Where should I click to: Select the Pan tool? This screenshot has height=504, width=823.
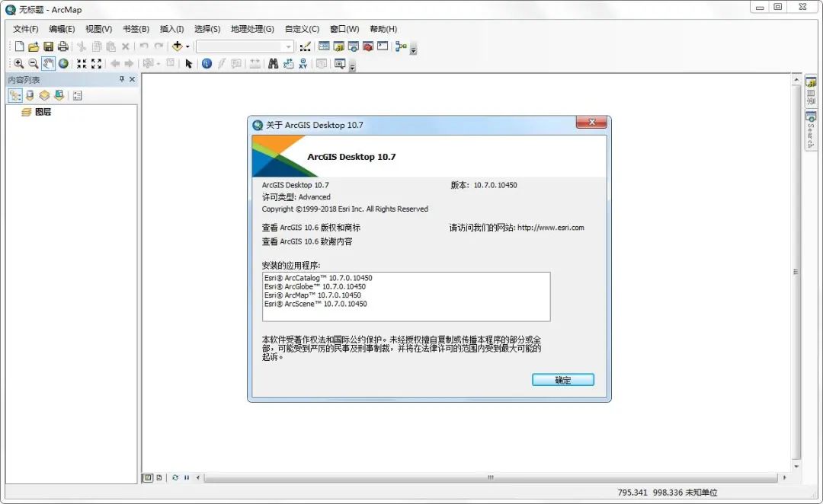(47, 64)
